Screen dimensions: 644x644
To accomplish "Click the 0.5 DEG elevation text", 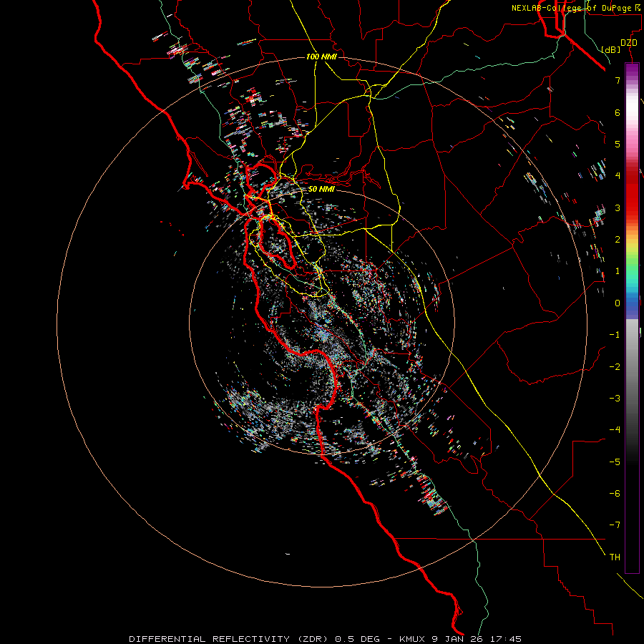I will (x=358, y=639).
